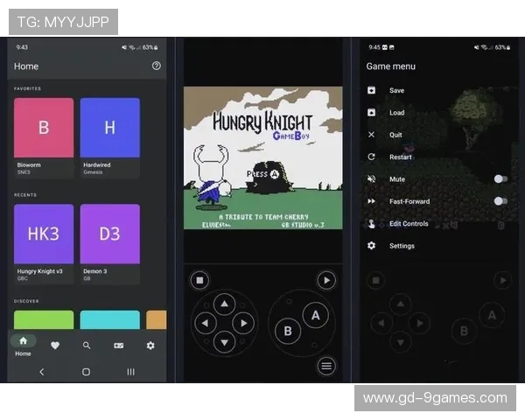This screenshot has height=420, width=525.
Task: Open the Favorites heart tab
Action: [x=55, y=346]
